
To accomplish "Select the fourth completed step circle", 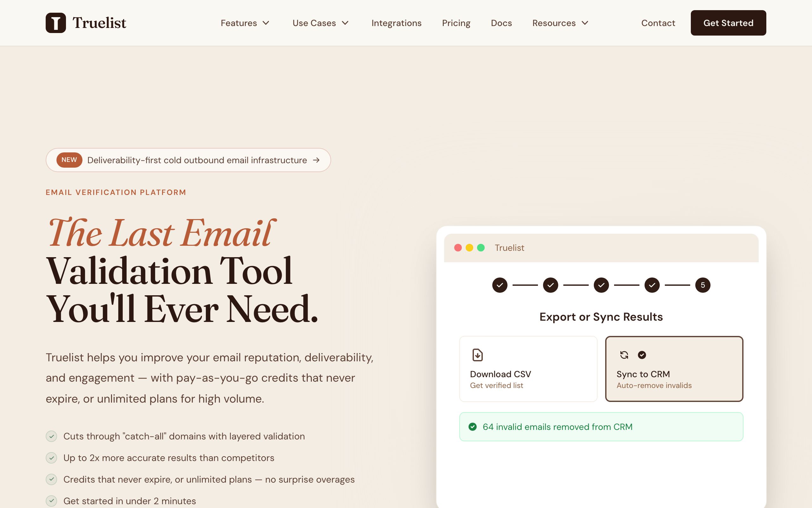I will 652,285.
